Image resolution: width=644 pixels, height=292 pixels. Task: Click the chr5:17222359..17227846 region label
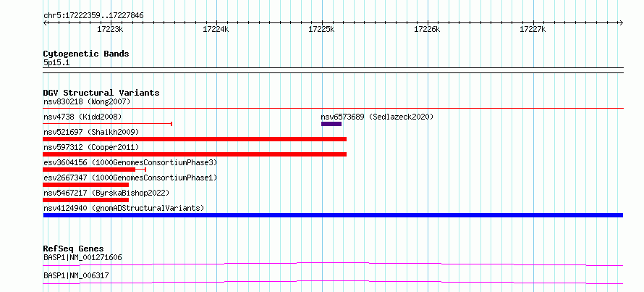(x=93, y=16)
